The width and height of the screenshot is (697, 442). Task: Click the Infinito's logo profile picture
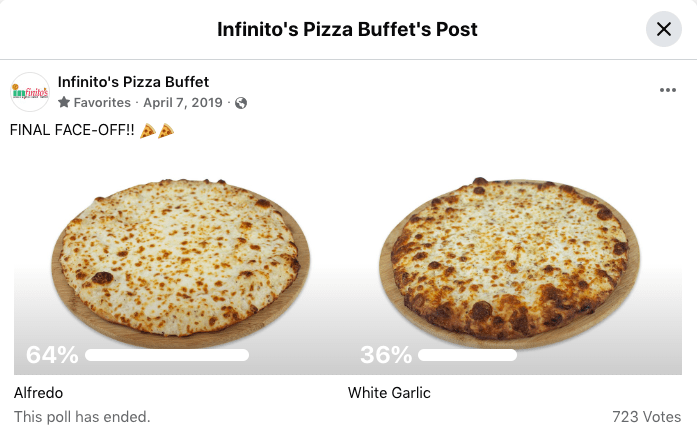coord(30,92)
